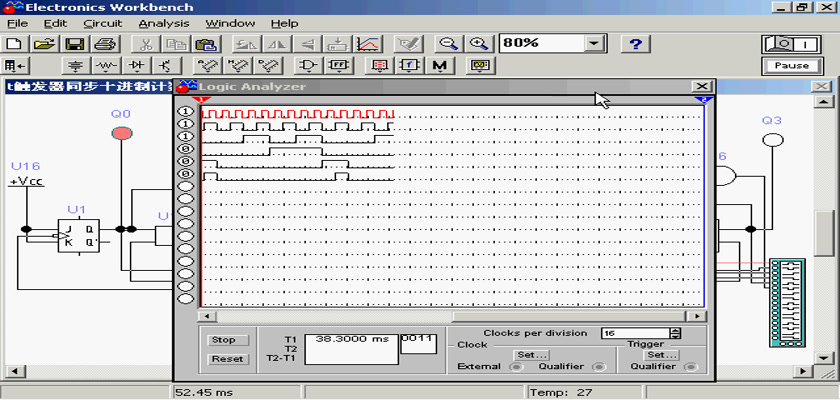Click the zoom out magnifier icon

click(449, 44)
